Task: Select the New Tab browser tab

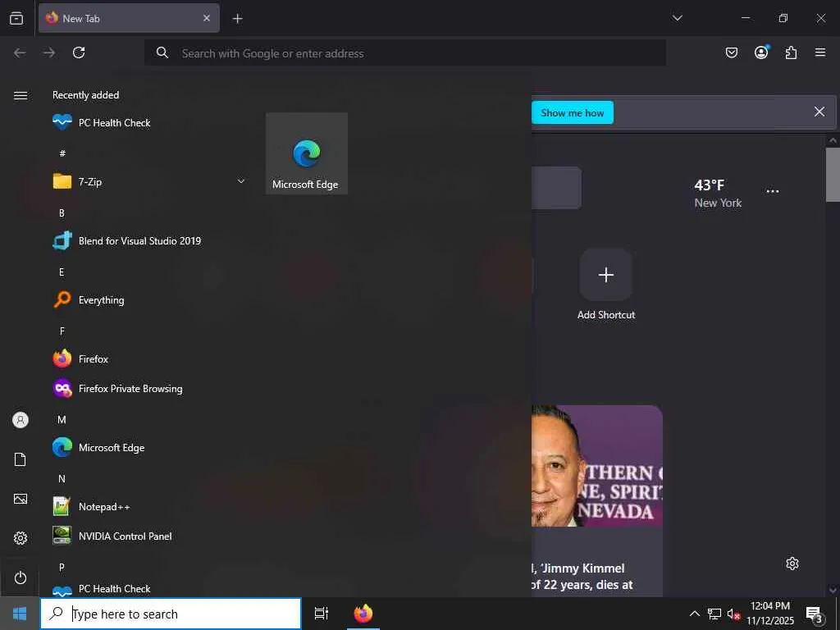Action: tap(129, 18)
